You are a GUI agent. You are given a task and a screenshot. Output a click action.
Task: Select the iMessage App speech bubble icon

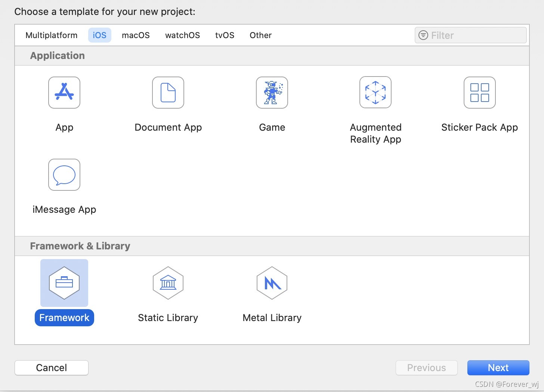(x=64, y=175)
